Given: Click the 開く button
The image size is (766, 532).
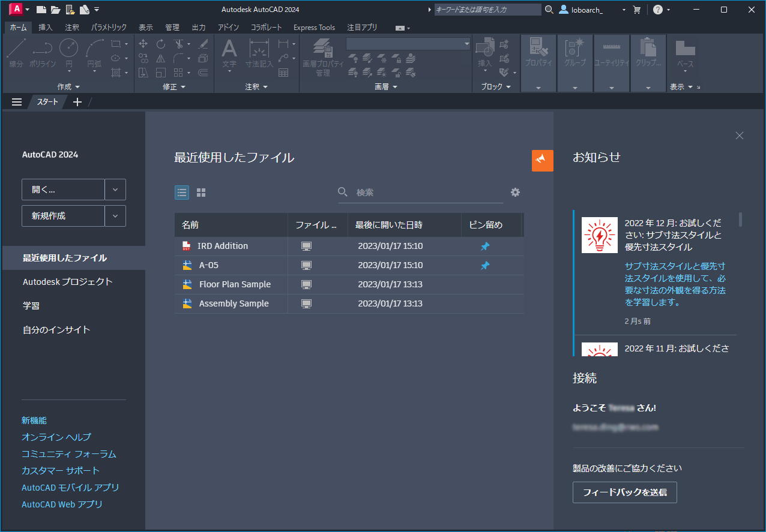Looking at the screenshot, I should coord(63,190).
